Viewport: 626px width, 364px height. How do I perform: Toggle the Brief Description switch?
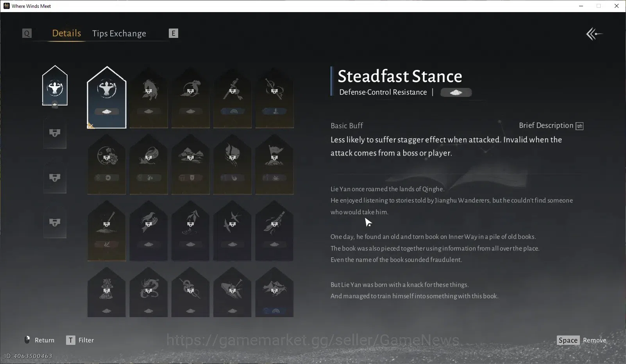(580, 126)
